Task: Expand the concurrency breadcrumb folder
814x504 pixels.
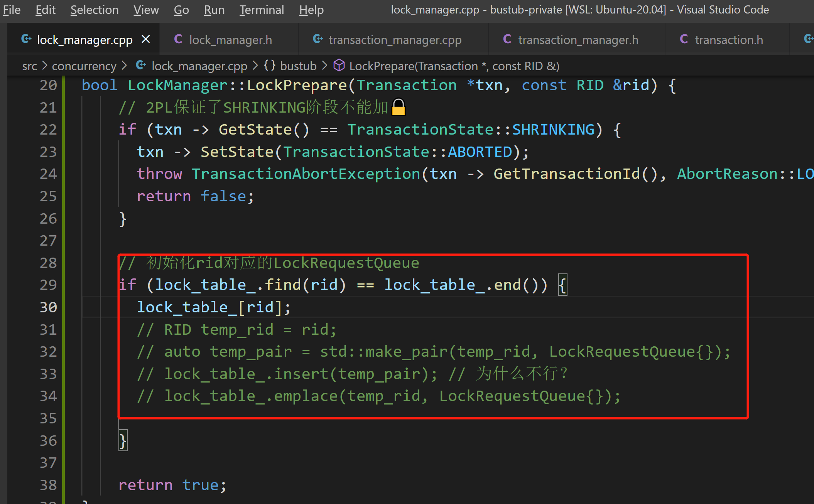Action: 84,66
